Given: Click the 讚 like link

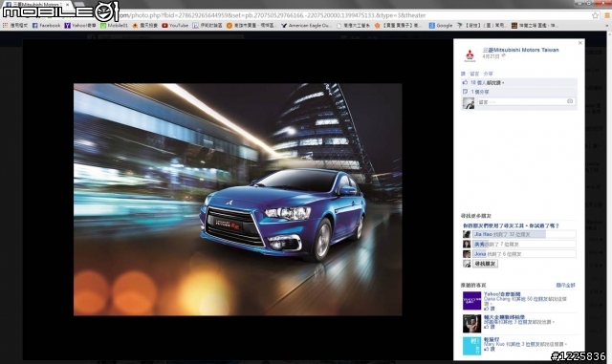Looking at the screenshot, I should pos(463,74).
